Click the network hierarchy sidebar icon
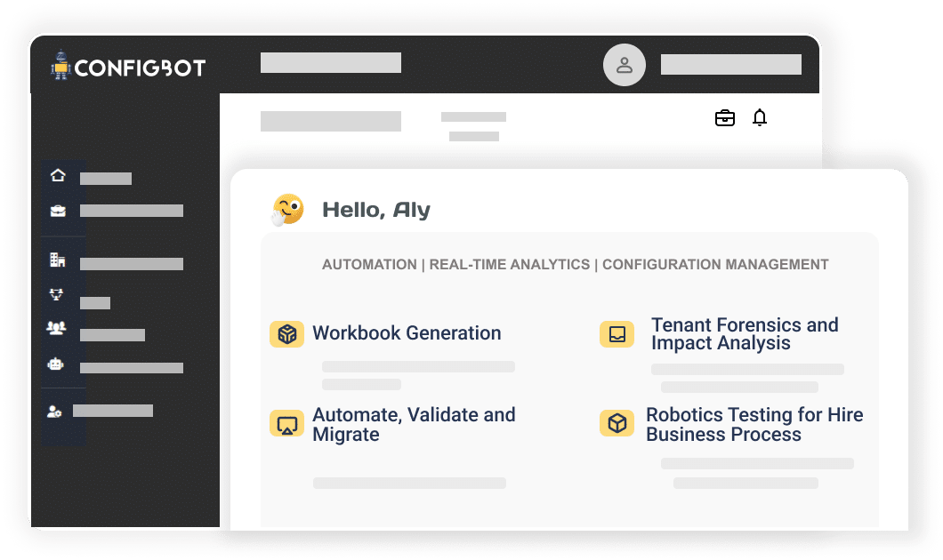 (56, 295)
